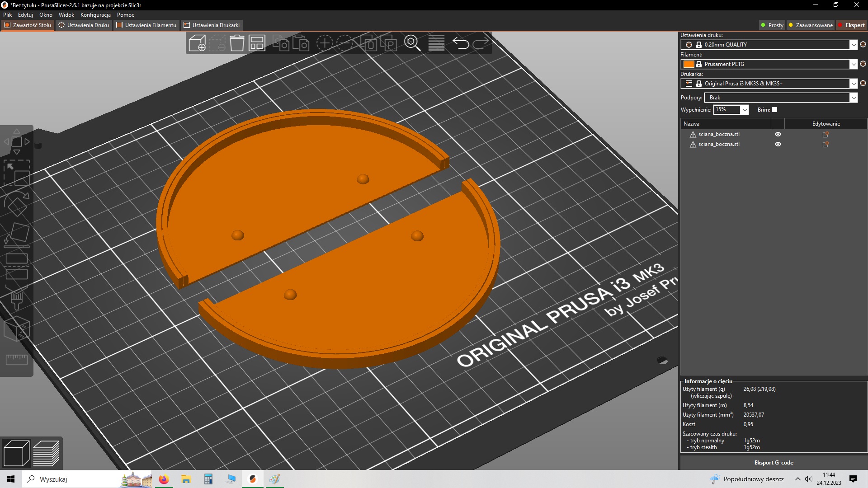Show hidden system tray icons chevron
868x488 pixels.
[x=798, y=479]
